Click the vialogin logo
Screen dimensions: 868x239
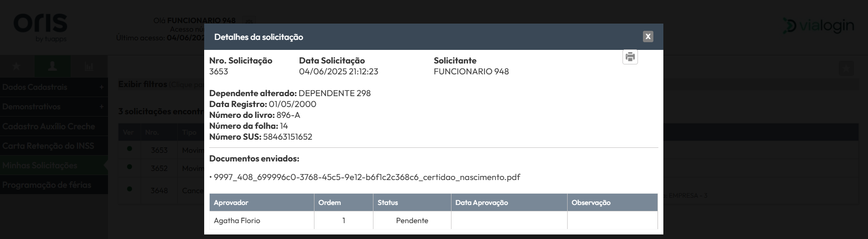click(819, 26)
